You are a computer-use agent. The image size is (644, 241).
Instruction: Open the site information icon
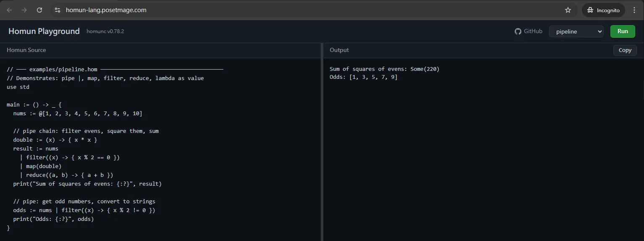click(x=58, y=10)
